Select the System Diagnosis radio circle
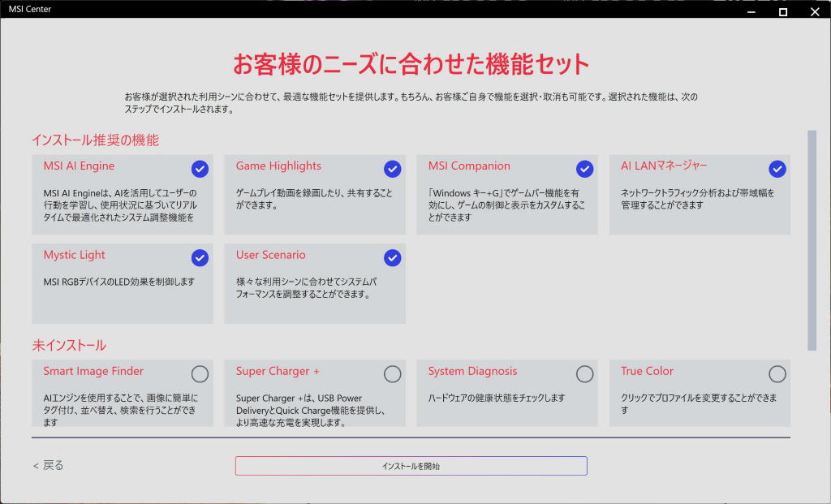 coord(584,374)
